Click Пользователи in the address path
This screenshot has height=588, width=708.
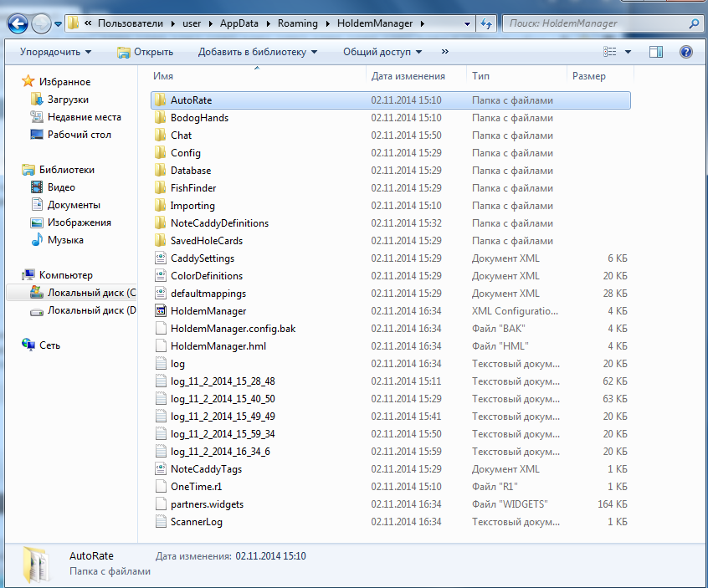(x=131, y=23)
